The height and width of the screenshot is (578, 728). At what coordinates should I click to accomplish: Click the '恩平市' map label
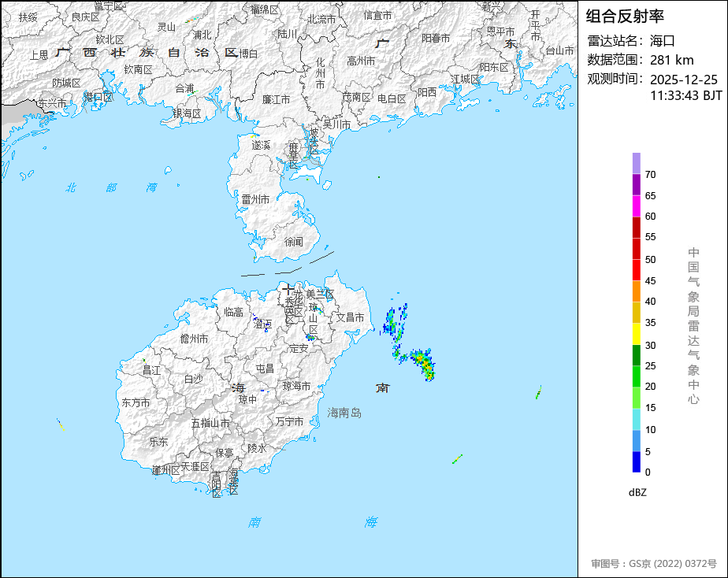(500, 31)
